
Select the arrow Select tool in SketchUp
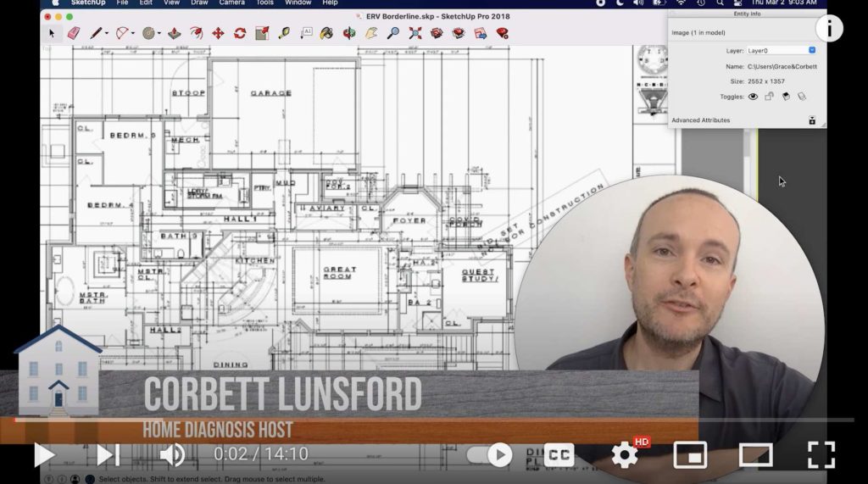pos(52,33)
